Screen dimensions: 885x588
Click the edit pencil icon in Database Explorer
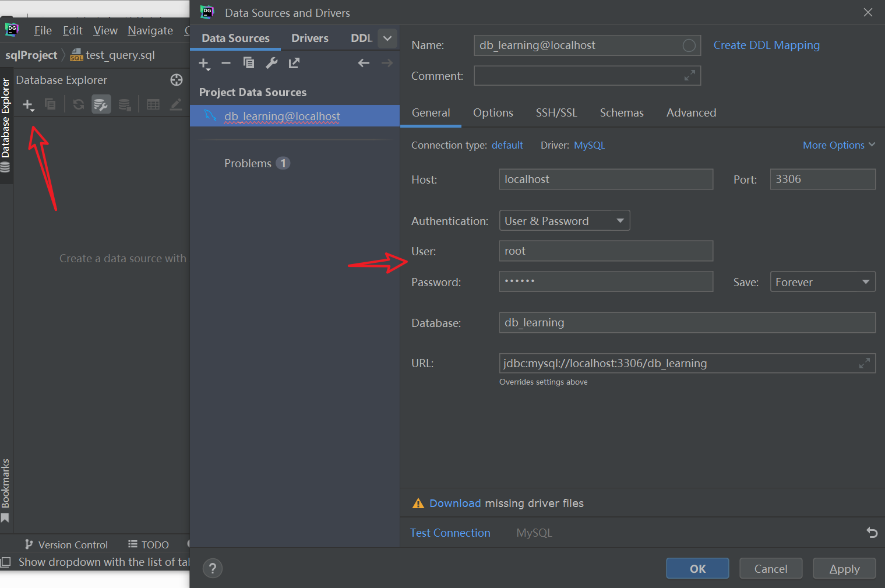pos(176,104)
